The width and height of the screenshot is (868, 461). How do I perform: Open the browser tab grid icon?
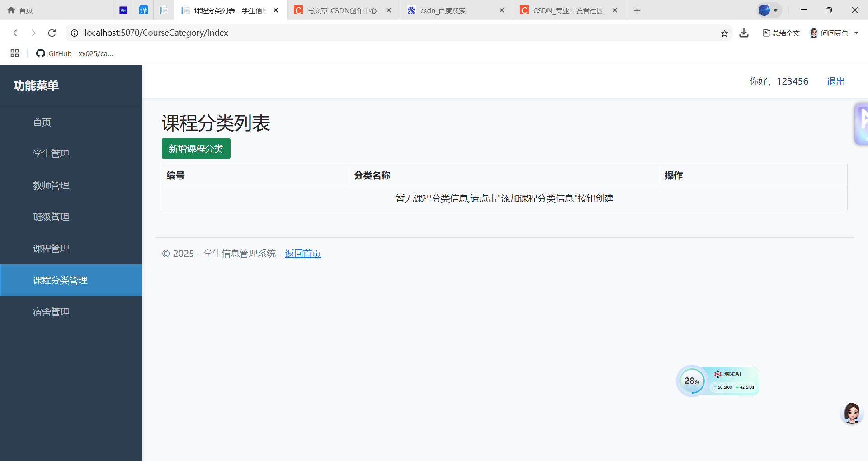14,53
